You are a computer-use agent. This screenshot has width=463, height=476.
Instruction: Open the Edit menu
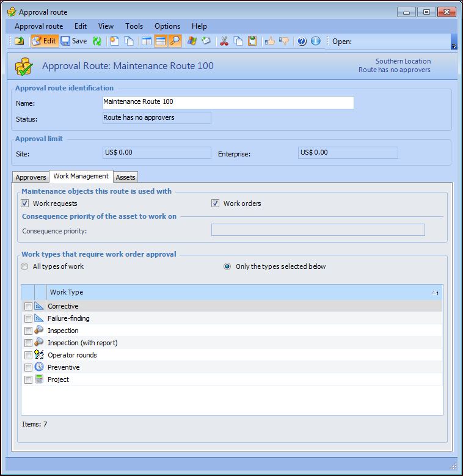click(81, 26)
